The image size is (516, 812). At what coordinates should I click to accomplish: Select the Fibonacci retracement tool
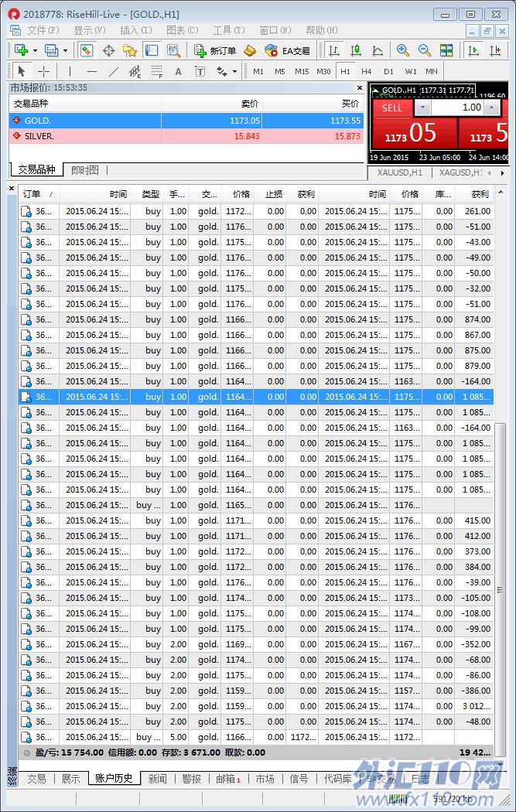157,71
